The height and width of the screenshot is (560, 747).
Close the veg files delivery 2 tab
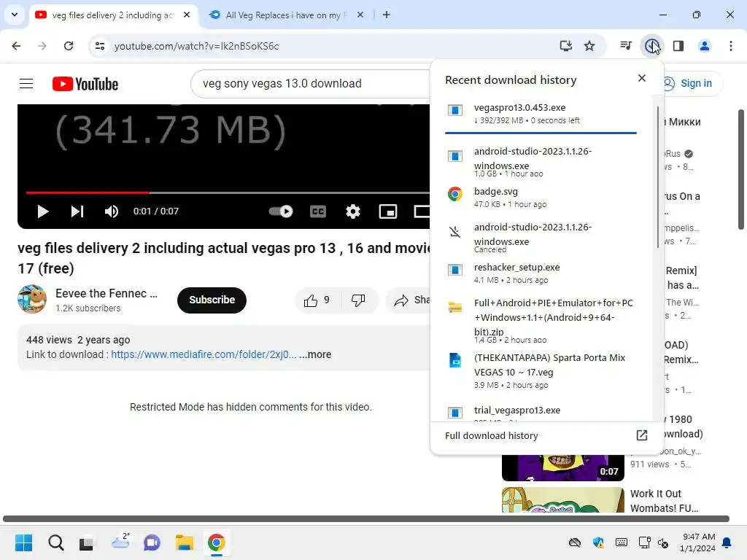point(187,15)
